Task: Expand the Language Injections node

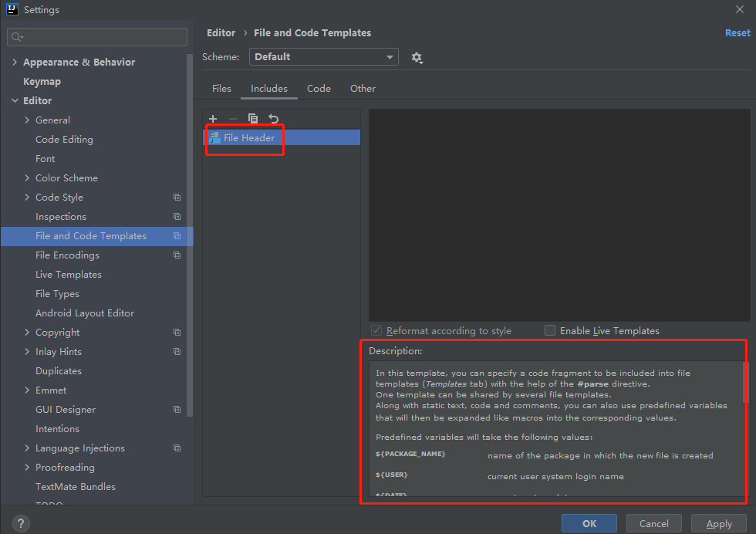Action: point(27,448)
